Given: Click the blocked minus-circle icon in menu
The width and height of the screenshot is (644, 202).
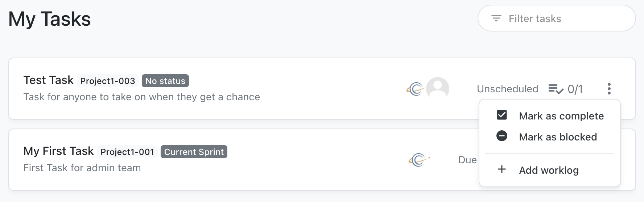Looking at the screenshot, I should (x=502, y=136).
